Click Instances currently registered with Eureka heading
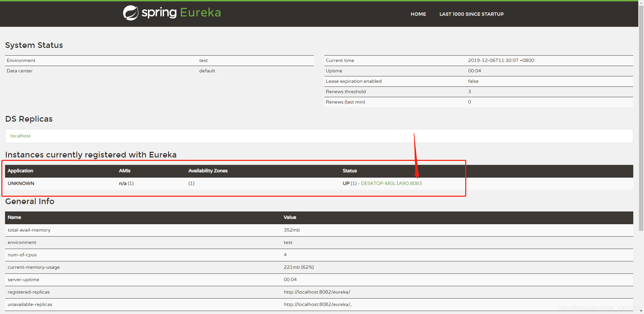The width and height of the screenshot is (644, 314). click(x=91, y=155)
